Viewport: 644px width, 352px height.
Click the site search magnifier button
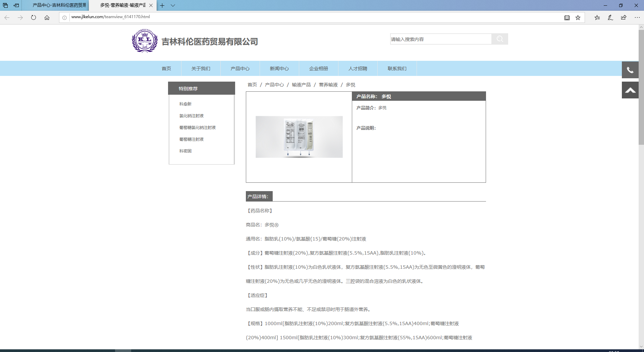pyautogui.click(x=500, y=39)
